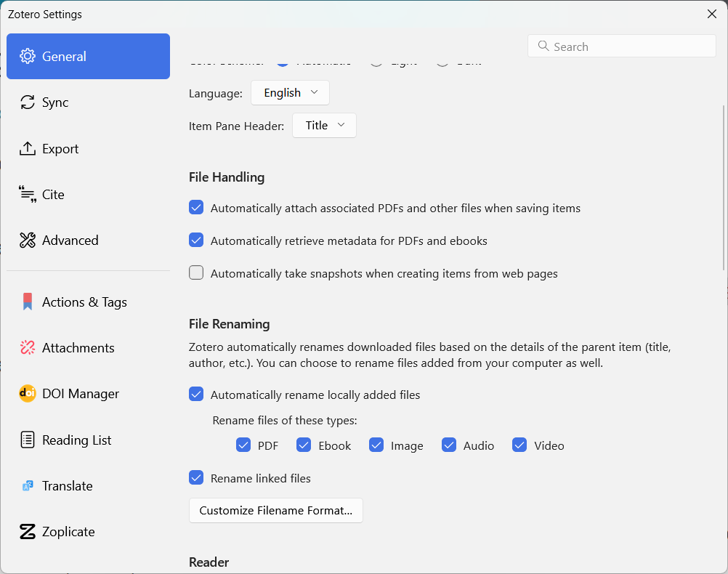Image resolution: width=728 pixels, height=574 pixels.
Task: Open Advanced via the tools icon
Action: [28, 240]
